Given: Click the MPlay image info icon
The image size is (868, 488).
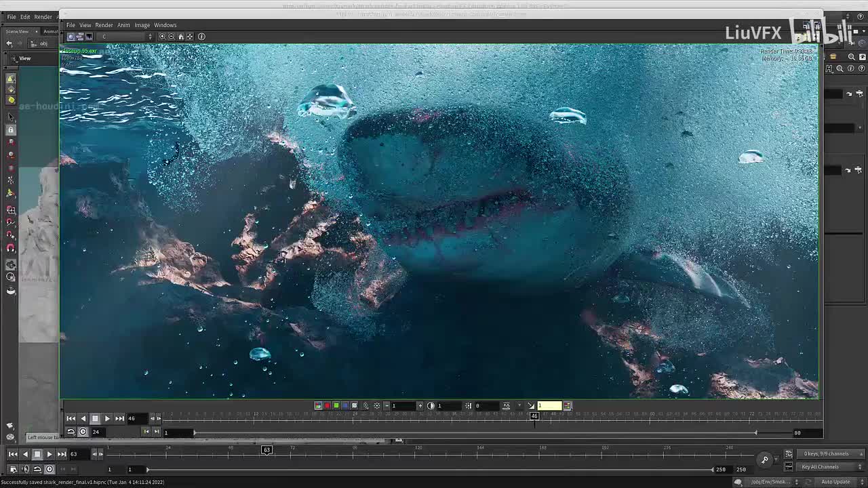Looking at the screenshot, I should pyautogui.click(x=201, y=37).
